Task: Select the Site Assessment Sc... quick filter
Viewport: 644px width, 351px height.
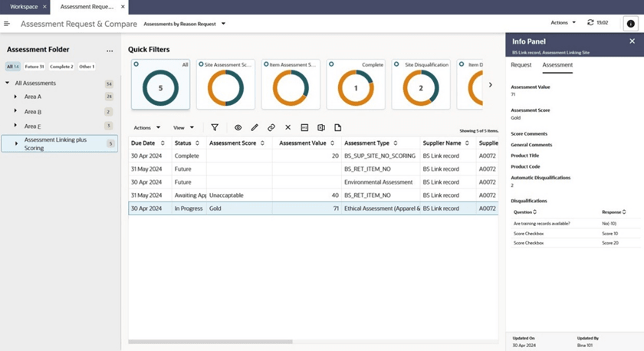Action: coord(225,84)
